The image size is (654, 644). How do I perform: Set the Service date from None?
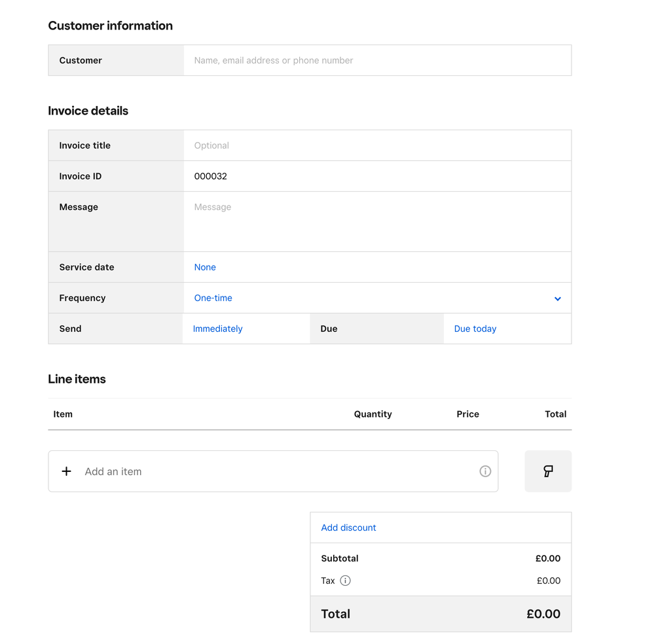[205, 267]
